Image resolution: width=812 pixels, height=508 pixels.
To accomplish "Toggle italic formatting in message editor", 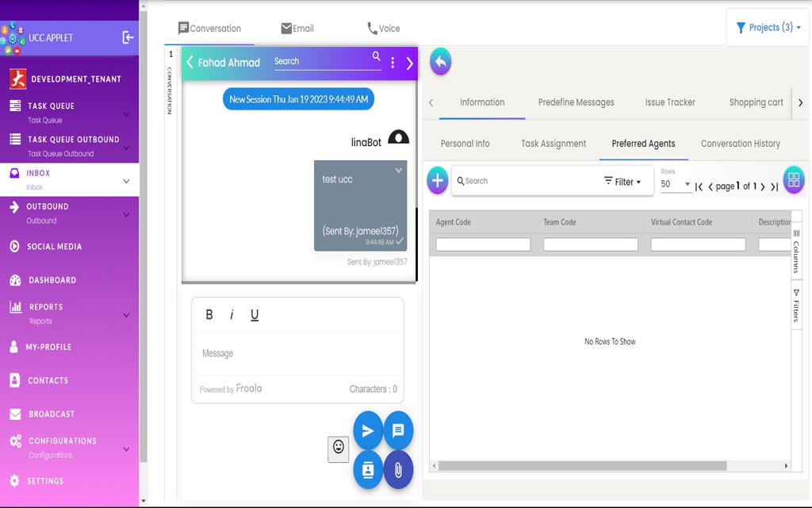I will pos(232,314).
